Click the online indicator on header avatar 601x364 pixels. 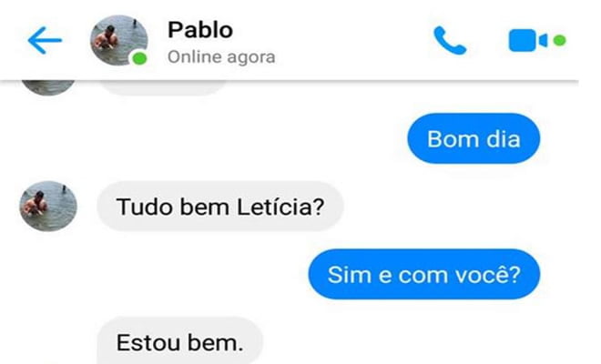click(x=139, y=58)
